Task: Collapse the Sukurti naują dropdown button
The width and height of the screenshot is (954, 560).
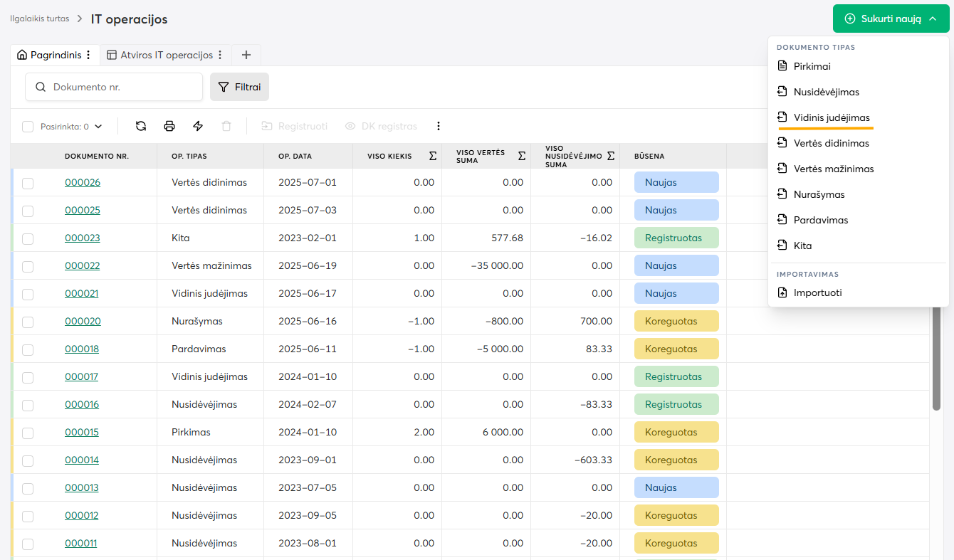Action: tap(891, 19)
